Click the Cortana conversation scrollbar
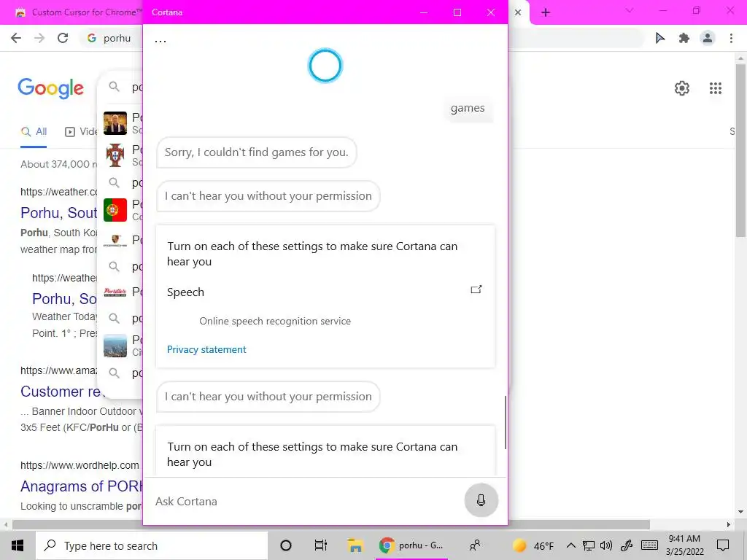The width and height of the screenshot is (747, 560). point(505,422)
